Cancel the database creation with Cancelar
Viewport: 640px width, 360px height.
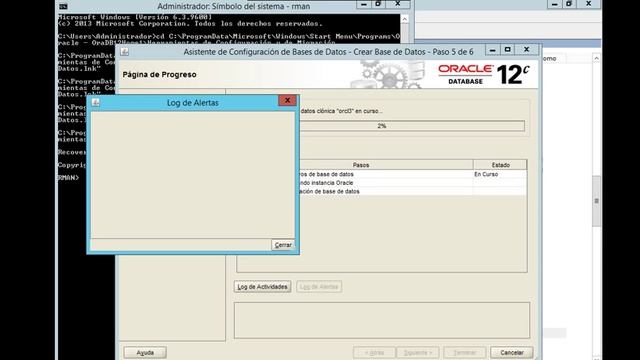point(511,353)
